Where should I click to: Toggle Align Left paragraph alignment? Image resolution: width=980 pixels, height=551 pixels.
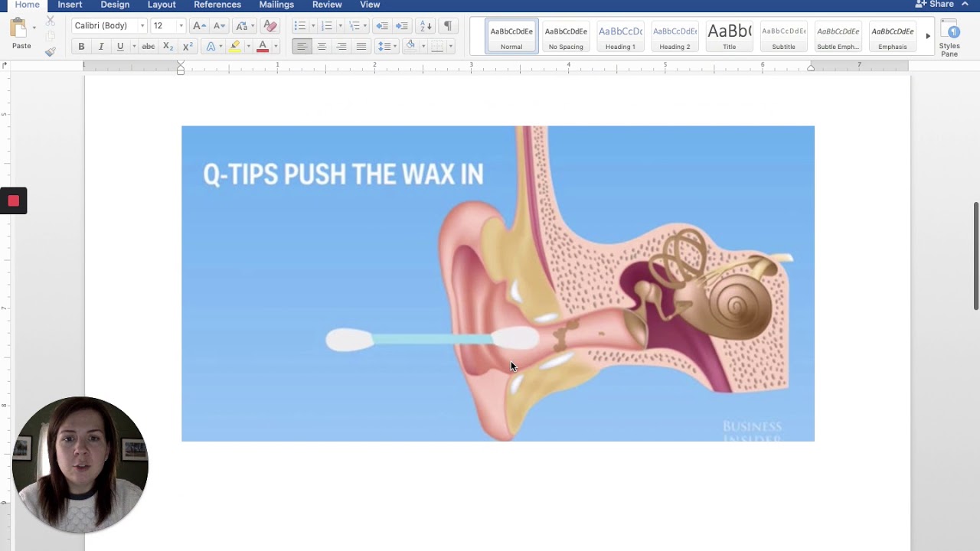[x=302, y=47]
